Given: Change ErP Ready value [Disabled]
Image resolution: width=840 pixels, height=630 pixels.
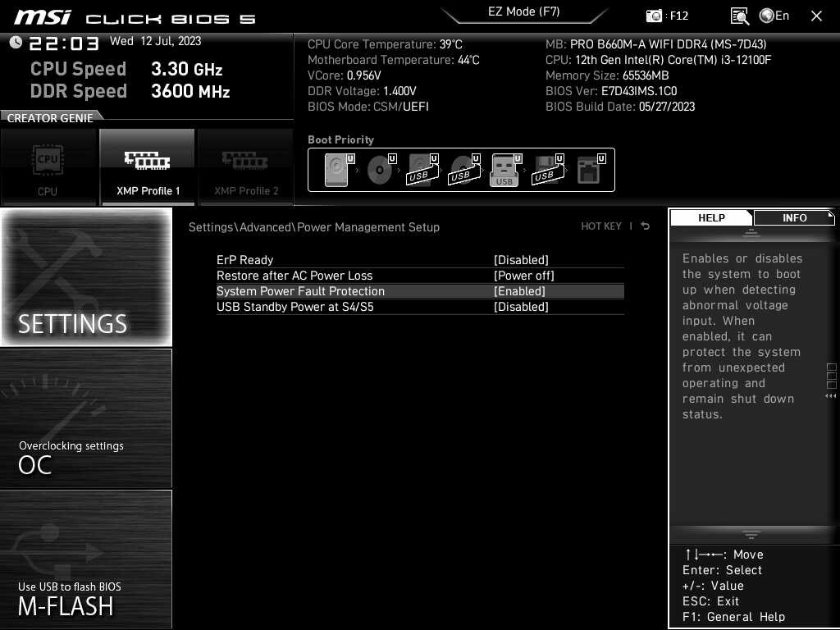Looking at the screenshot, I should pyautogui.click(x=521, y=260).
